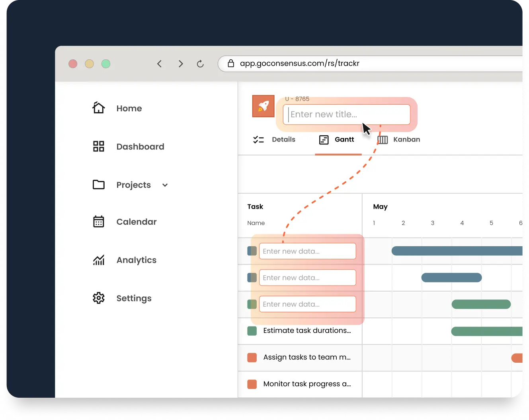Switch to the Gantt tab
Image resolution: width=529 pixels, height=420 pixels.
[x=344, y=140]
